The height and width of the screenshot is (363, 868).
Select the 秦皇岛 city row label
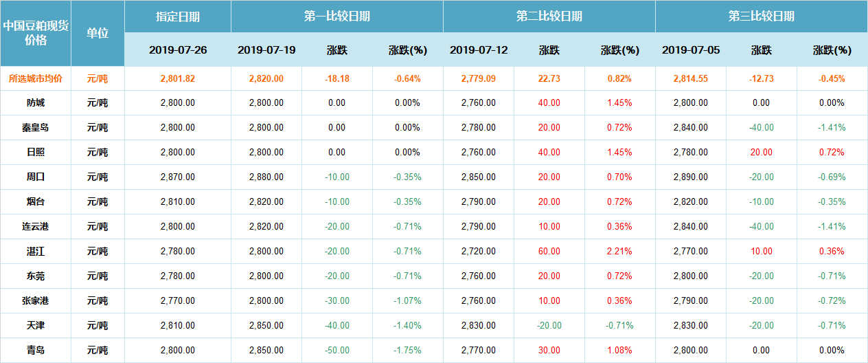[36, 127]
